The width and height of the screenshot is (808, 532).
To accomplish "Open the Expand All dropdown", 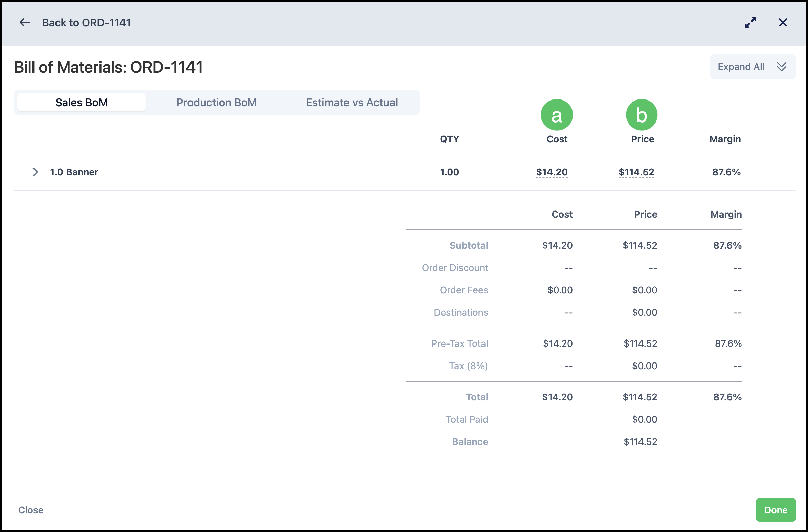I will [753, 67].
